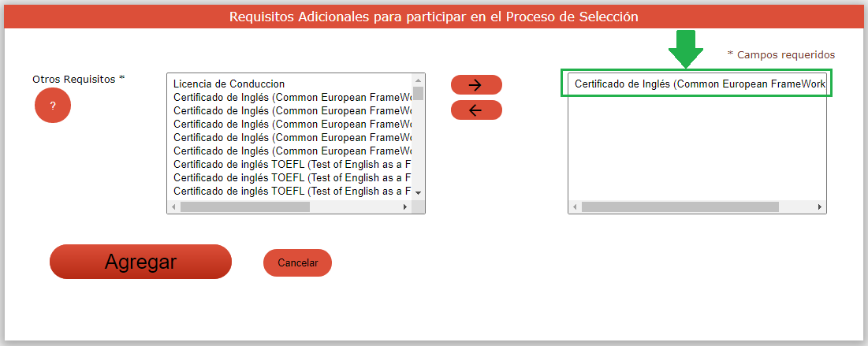Select last visible TOEFL certificate item
The width and height of the screenshot is (868, 346).
292,191
